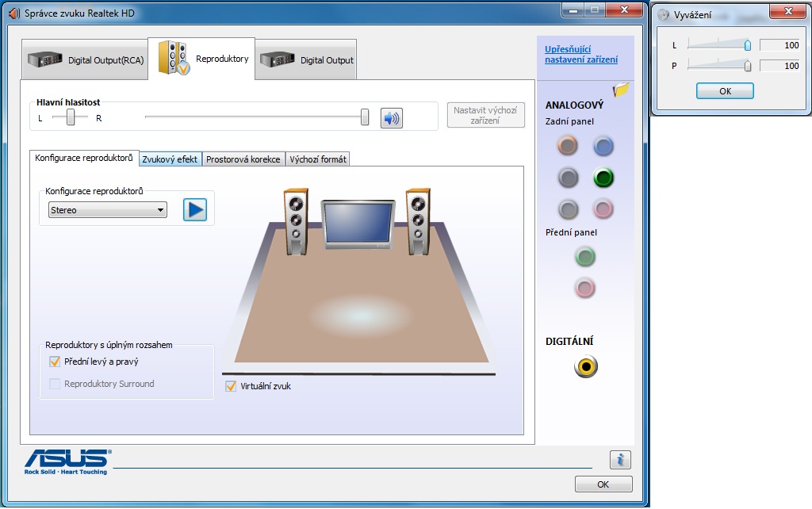
Task: Click the Vyvážení title bar icon
Action: point(664,14)
